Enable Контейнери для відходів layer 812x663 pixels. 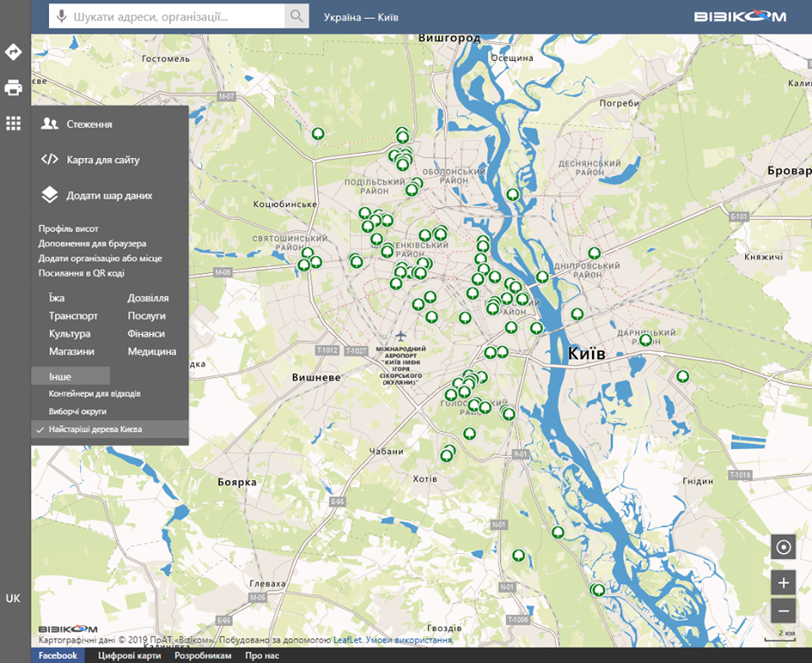(94, 394)
